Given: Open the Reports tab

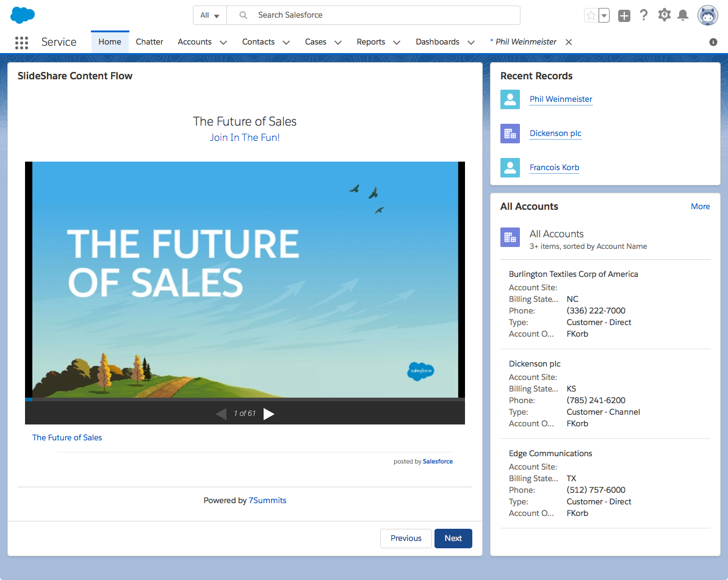Looking at the screenshot, I should coord(371,41).
